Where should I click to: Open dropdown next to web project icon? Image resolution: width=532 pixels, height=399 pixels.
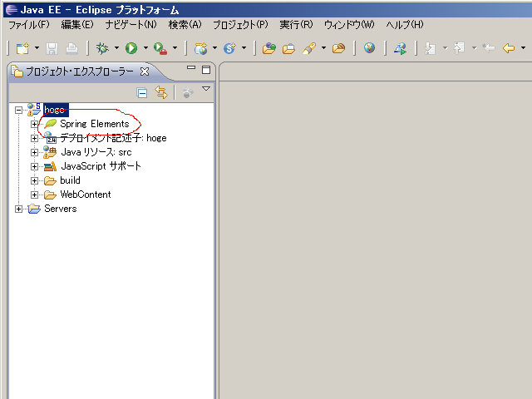click(214, 48)
